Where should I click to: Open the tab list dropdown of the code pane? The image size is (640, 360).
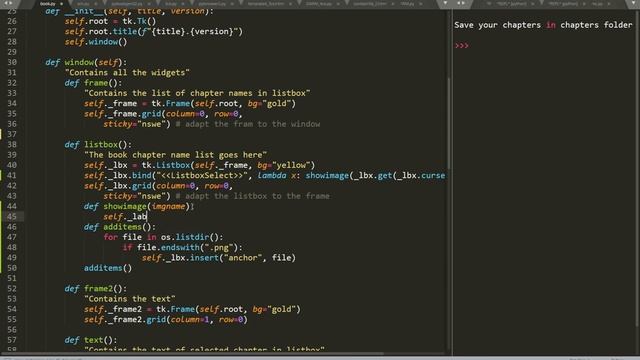coord(445,3)
